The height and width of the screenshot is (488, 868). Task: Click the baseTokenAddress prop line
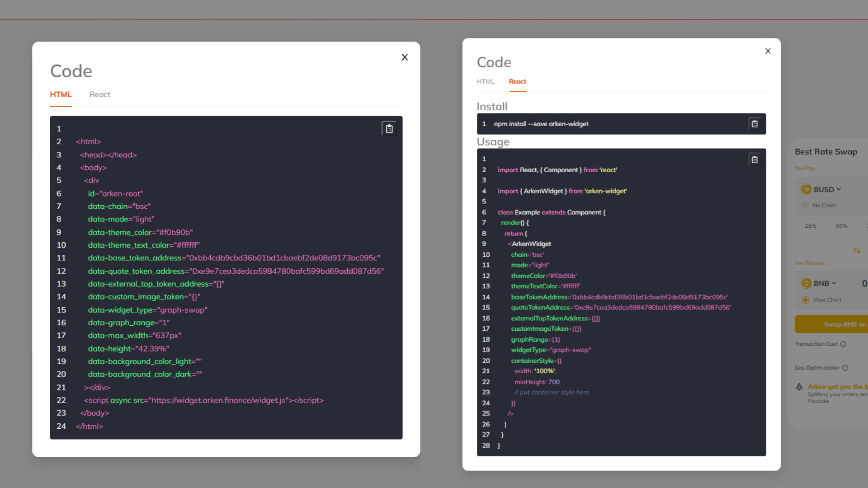619,297
